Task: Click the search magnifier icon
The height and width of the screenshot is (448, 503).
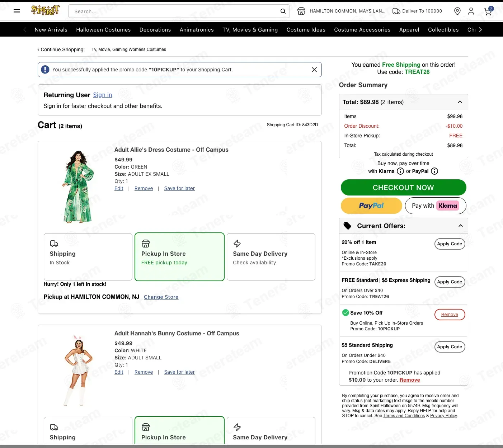Action: point(283,11)
